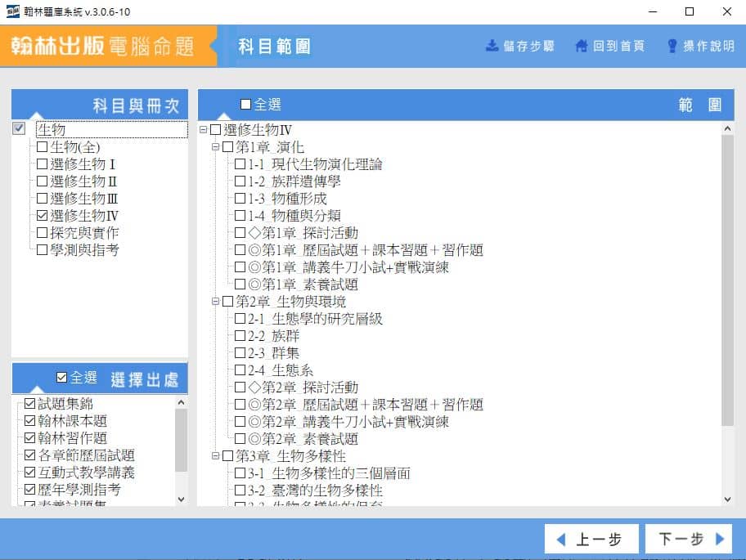The height and width of the screenshot is (560, 746).
Task: Check 第1章_演化 chapter checkbox
Action: 228,147
